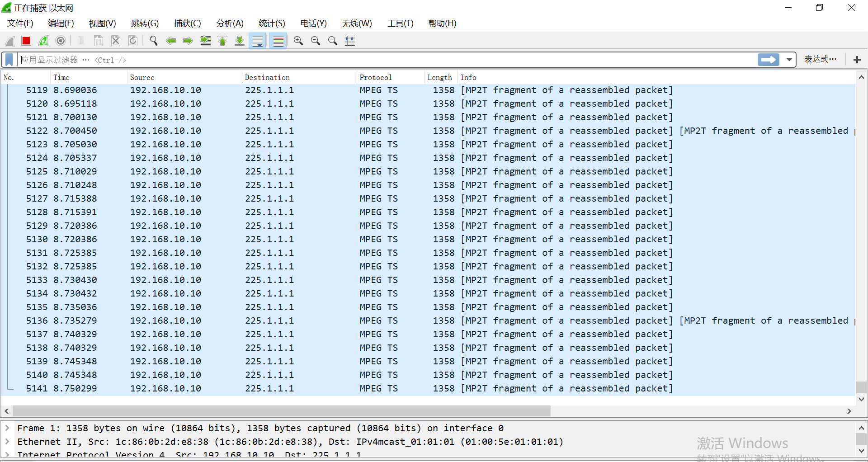Screen dimensions: 868x462
Task: Click details pane scroll up arrow
Action: pyautogui.click(x=861, y=428)
